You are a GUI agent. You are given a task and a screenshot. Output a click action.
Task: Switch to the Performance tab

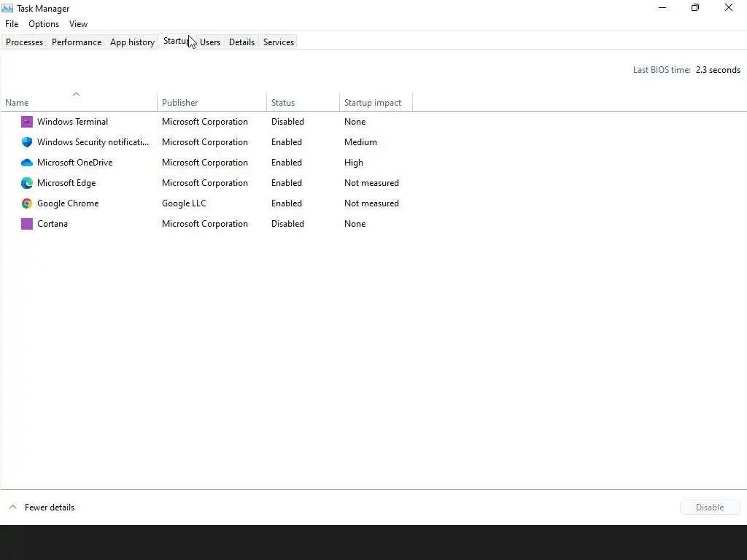(77, 42)
